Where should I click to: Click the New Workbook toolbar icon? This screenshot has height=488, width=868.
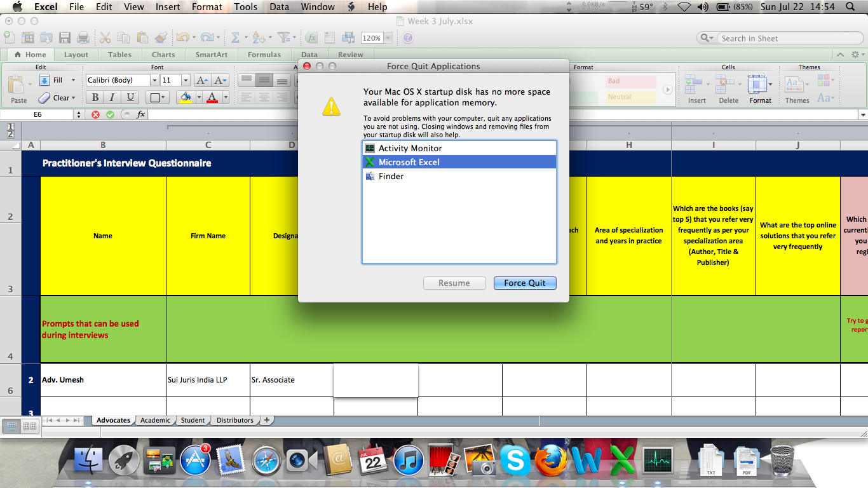[x=9, y=37]
